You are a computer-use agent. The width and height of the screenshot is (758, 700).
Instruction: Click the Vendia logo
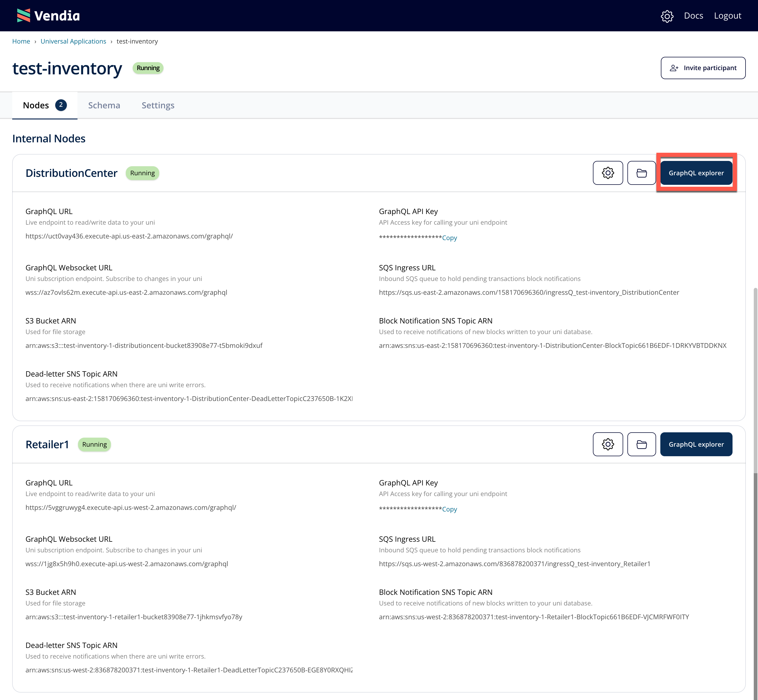tap(48, 15)
